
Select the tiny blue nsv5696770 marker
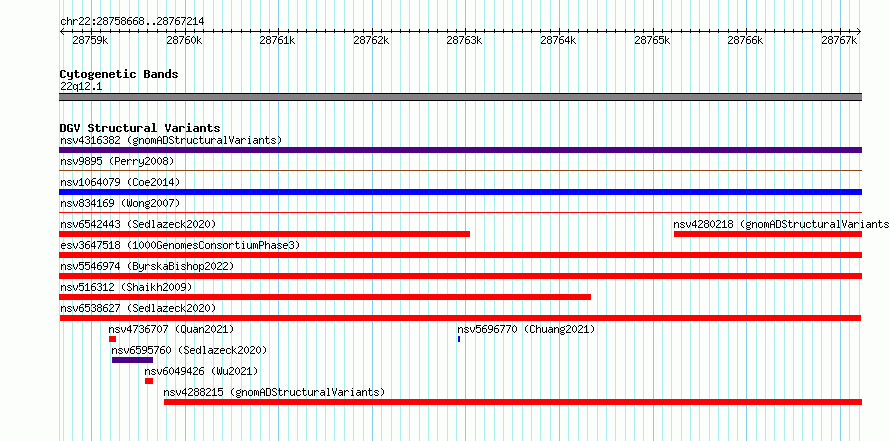459,339
